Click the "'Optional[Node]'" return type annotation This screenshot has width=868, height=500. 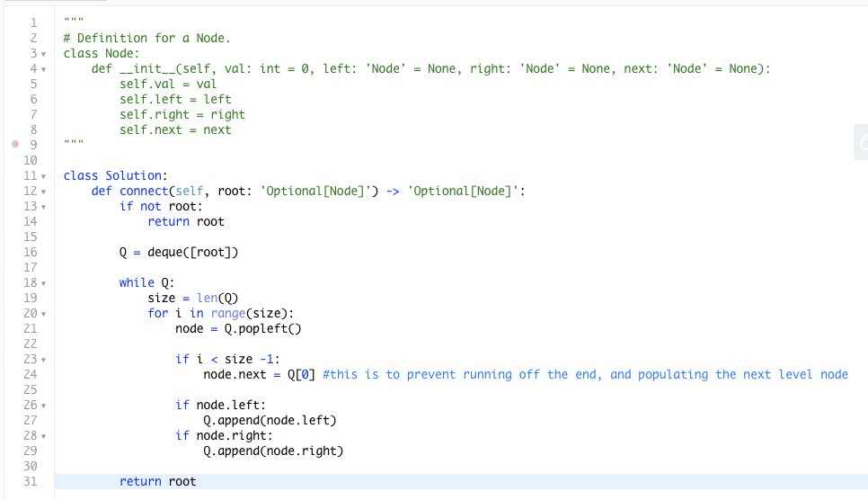tap(464, 192)
